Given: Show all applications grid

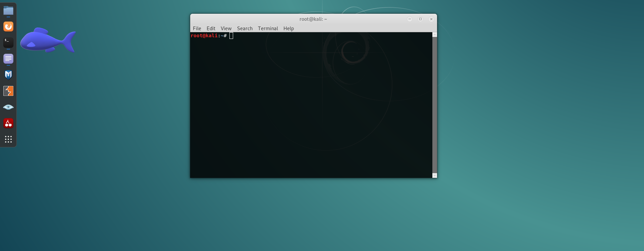Looking at the screenshot, I should pyautogui.click(x=8, y=139).
